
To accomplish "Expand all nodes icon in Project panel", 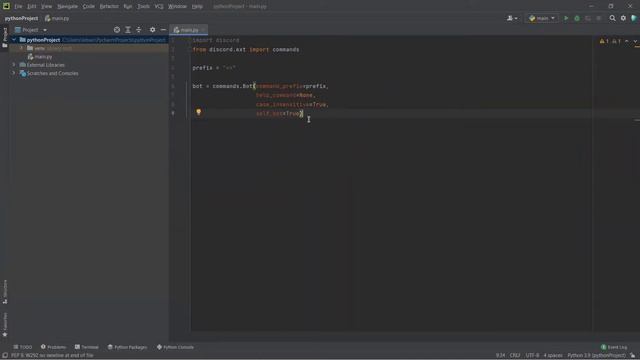I will [x=128, y=30].
